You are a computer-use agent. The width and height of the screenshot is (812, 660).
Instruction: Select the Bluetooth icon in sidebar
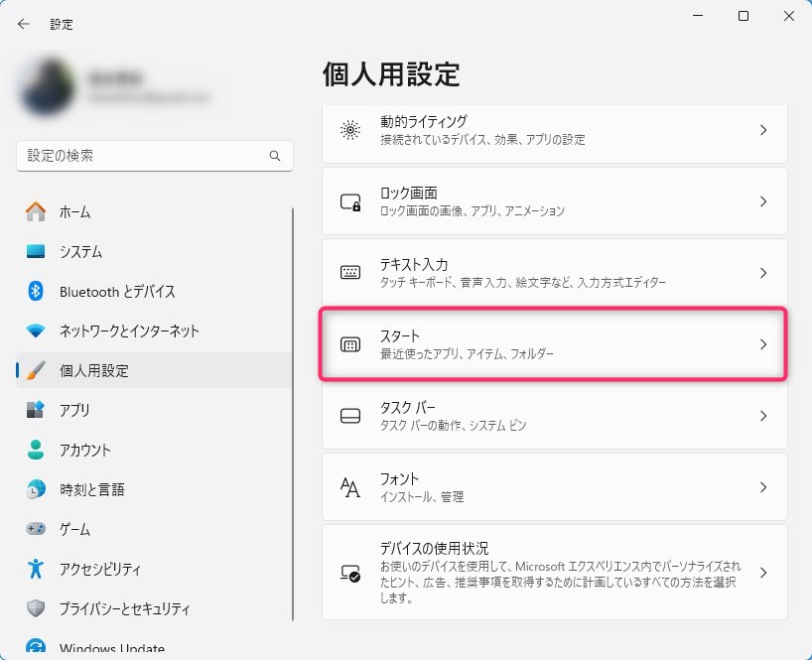coord(36,291)
